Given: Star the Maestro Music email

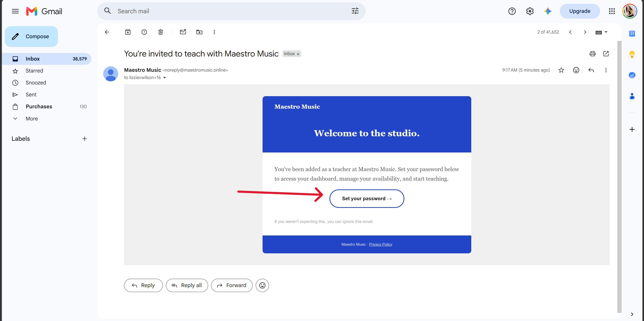Looking at the screenshot, I should (561, 70).
